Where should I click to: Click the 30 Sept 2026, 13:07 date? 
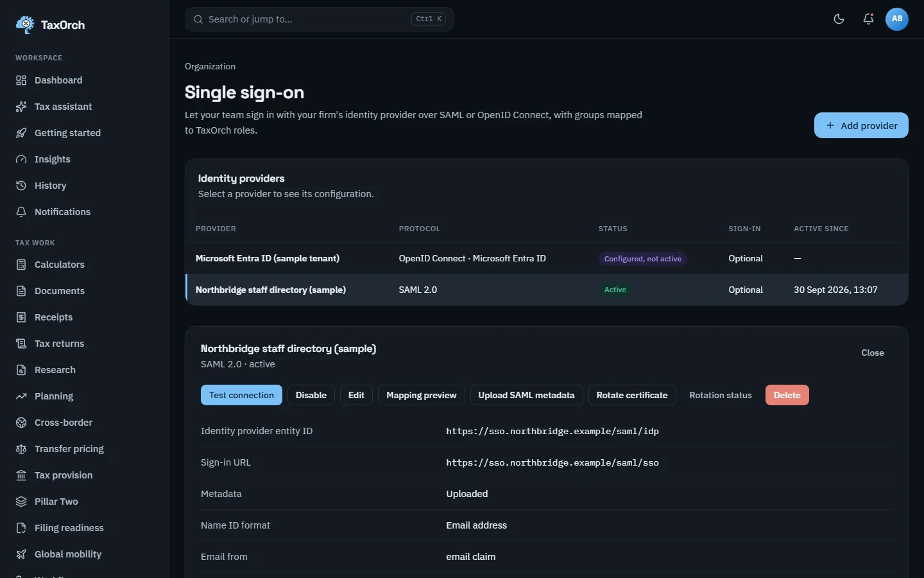click(835, 290)
